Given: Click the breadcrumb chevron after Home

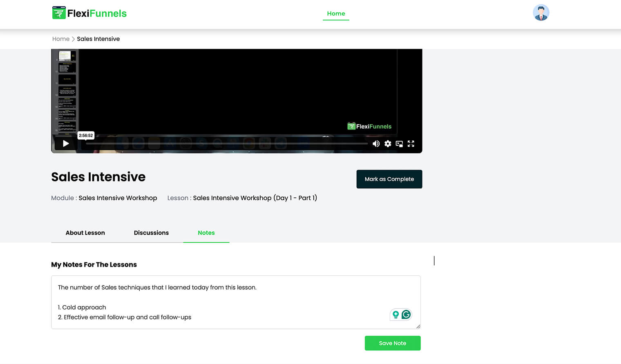Looking at the screenshot, I should click(x=73, y=39).
